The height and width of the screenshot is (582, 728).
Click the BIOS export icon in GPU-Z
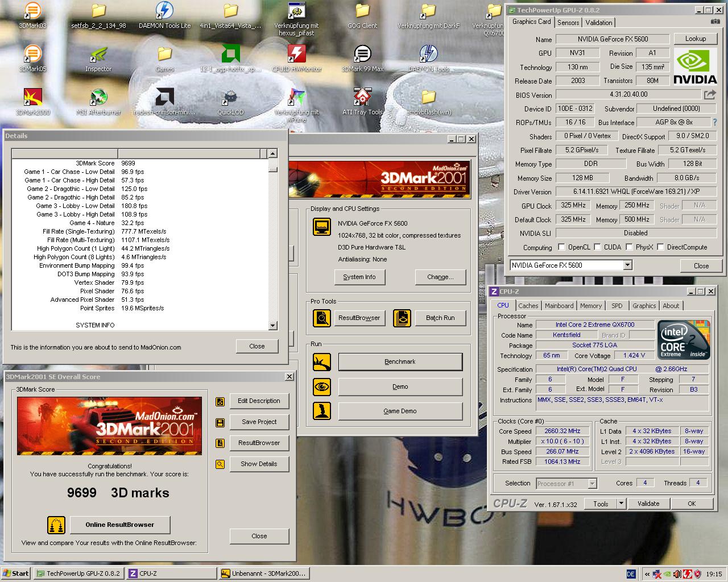coord(710,94)
